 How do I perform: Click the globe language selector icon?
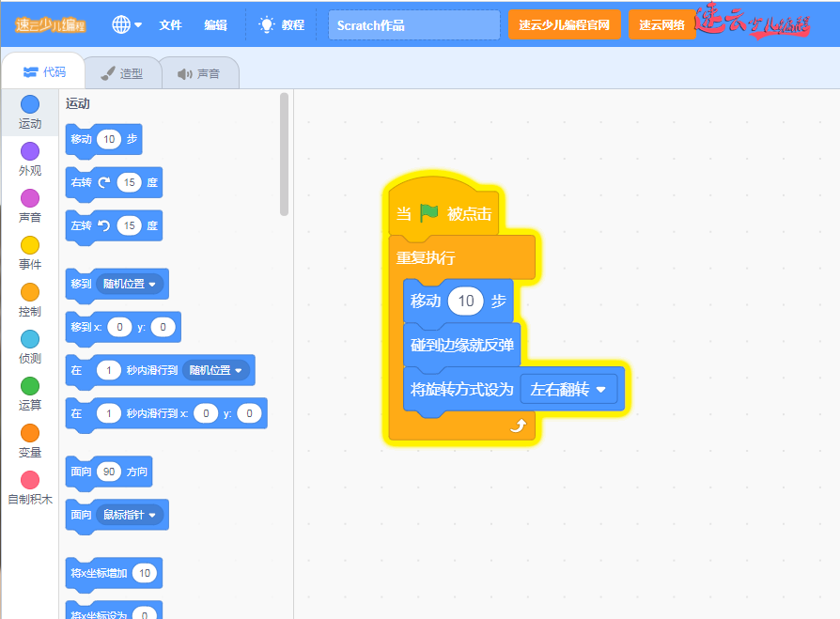[122, 25]
